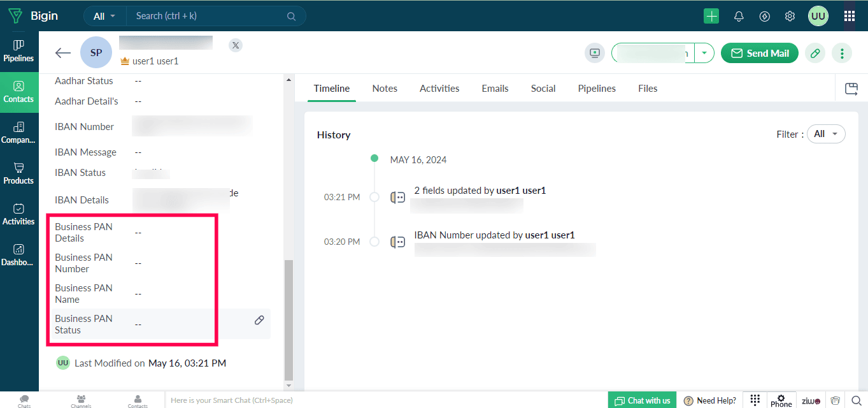Open Products module in the sidebar
Viewport: 868px width, 408px height.
pos(19,173)
